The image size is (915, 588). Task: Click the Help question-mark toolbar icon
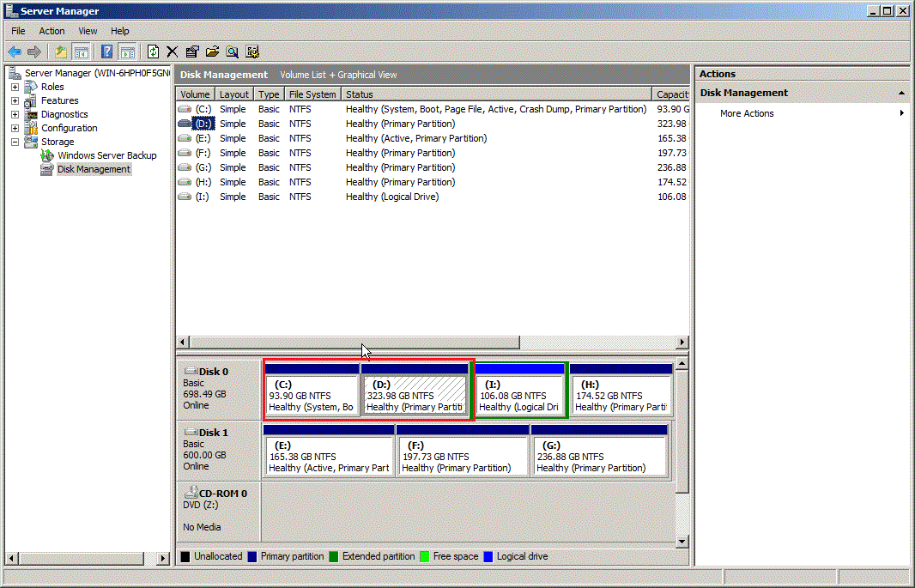point(106,52)
